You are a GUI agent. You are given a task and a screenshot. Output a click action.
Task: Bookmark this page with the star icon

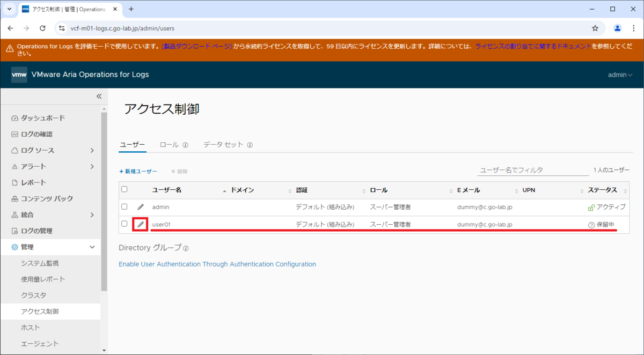click(595, 28)
